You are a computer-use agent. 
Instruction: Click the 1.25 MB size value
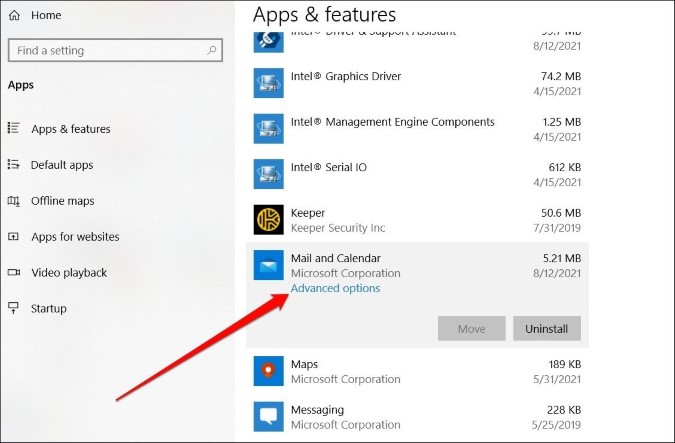click(x=562, y=122)
